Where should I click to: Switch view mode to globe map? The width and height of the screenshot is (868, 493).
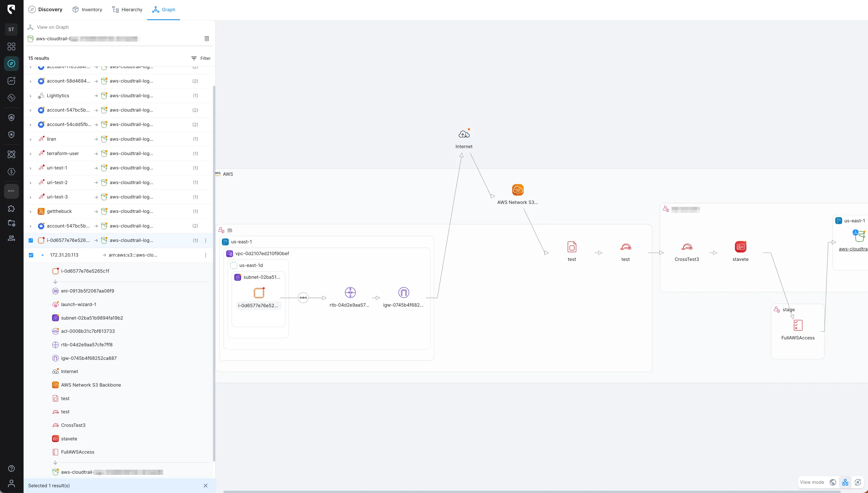(833, 482)
